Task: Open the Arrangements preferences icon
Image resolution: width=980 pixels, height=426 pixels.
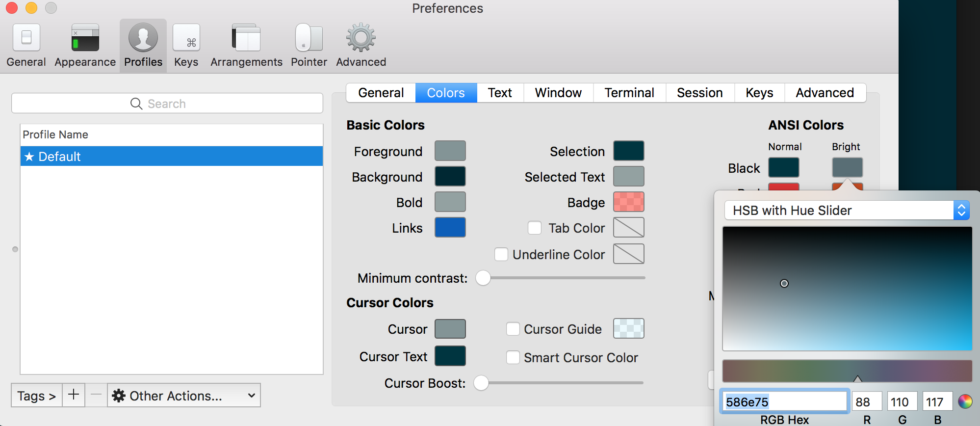Action: click(246, 38)
